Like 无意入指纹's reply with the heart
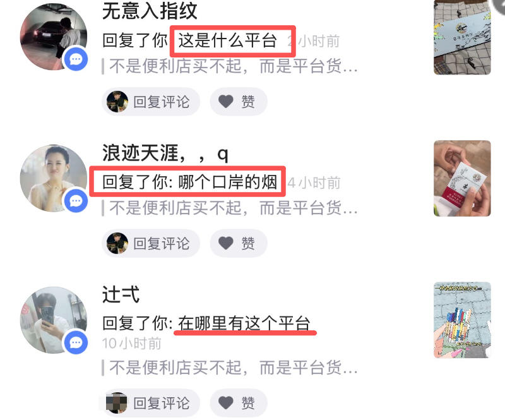This screenshot has width=505, height=420. click(239, 102)
